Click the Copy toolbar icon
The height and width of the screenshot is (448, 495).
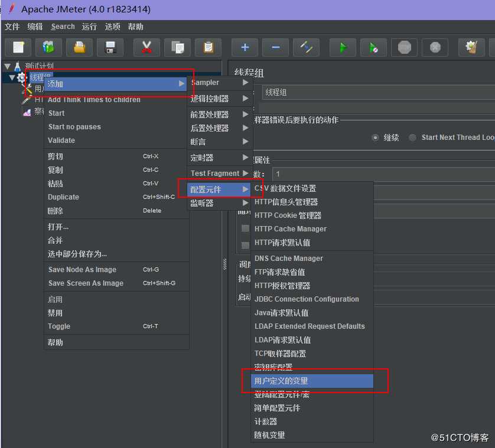click(x=177, y=48)
